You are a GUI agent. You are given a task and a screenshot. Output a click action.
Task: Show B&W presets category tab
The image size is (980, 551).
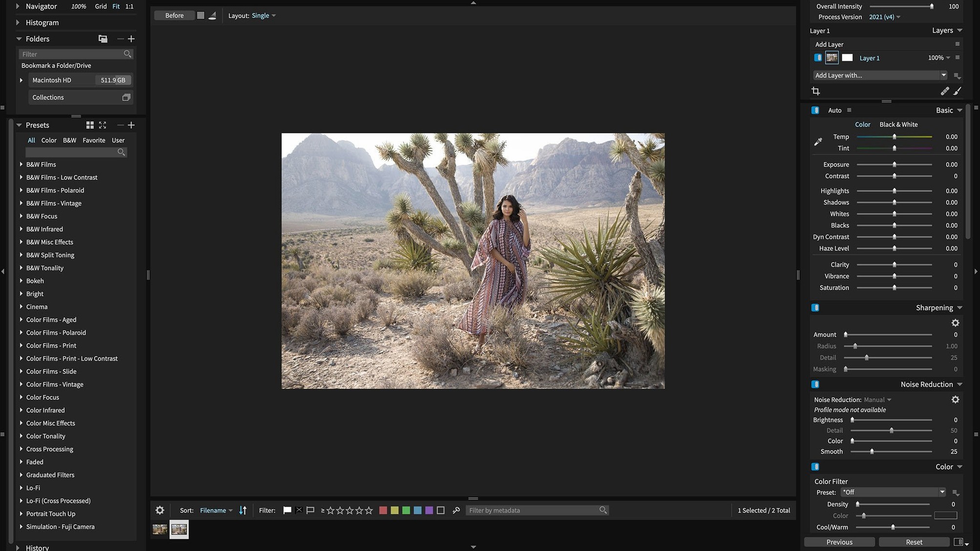coord(69,140)
